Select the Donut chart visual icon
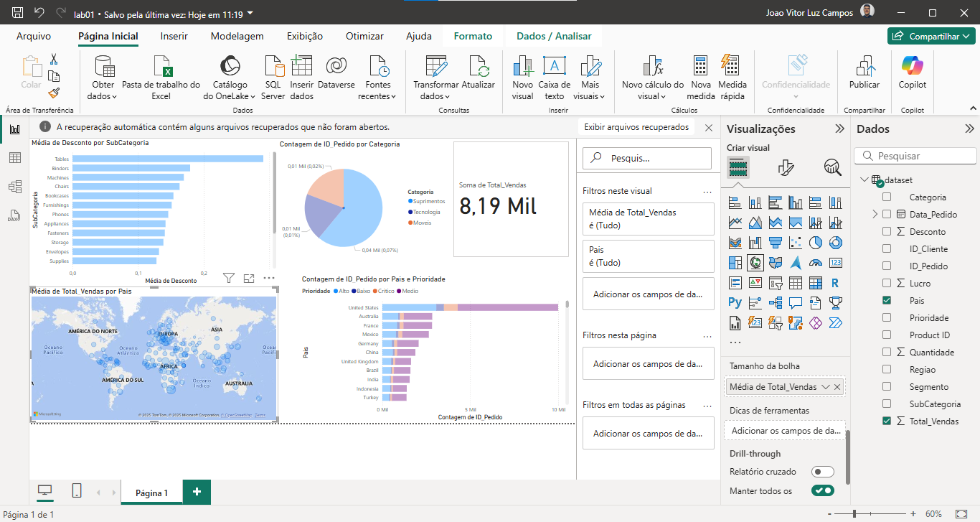This screenshot has width=980, height=522. coord(835,243)
